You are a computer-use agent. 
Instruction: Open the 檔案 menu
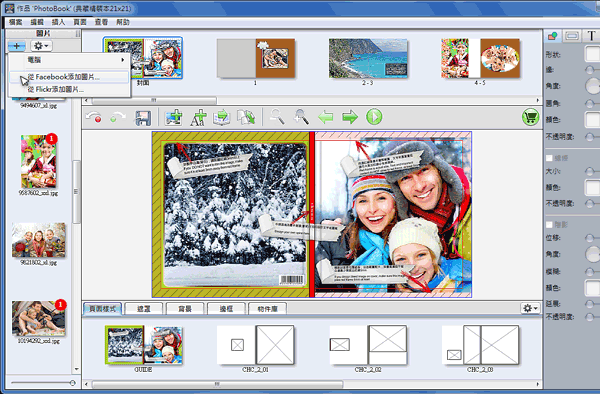pyautogui.click(x=15, y=22)
